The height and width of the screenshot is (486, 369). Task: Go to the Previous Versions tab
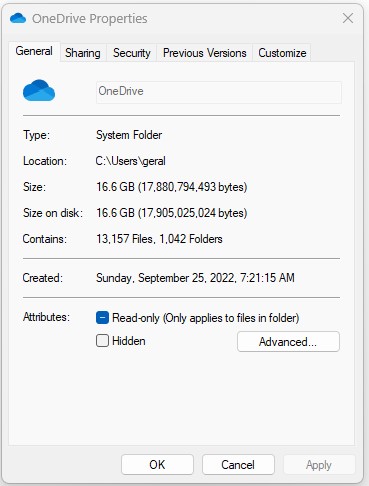click(x=205, y=53)
